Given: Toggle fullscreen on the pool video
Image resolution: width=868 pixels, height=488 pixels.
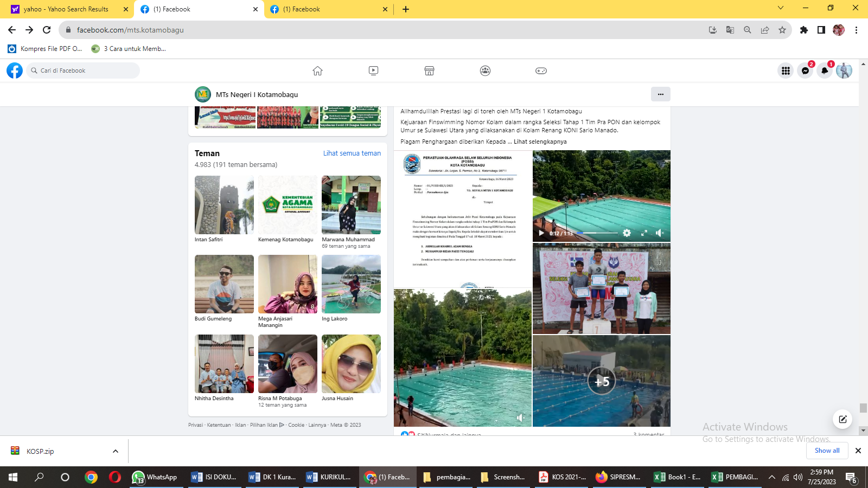Looking at the screenshot, I should click(x=644, y=233).
